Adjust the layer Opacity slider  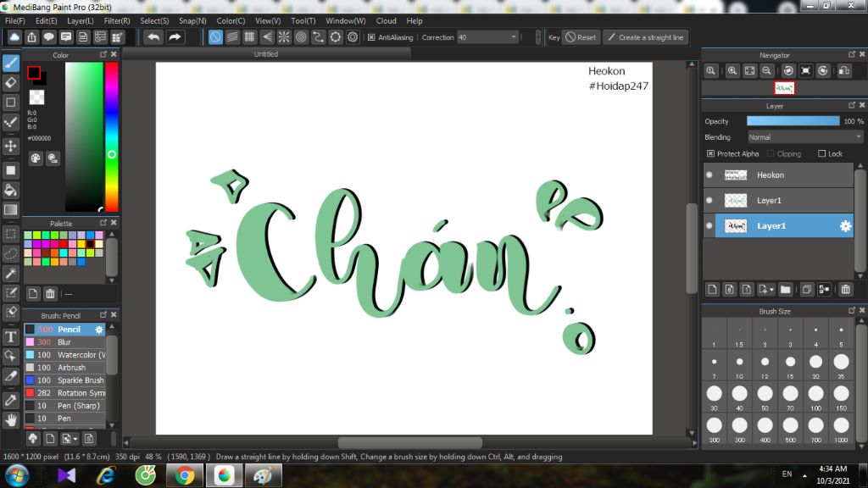click(793, 121)
